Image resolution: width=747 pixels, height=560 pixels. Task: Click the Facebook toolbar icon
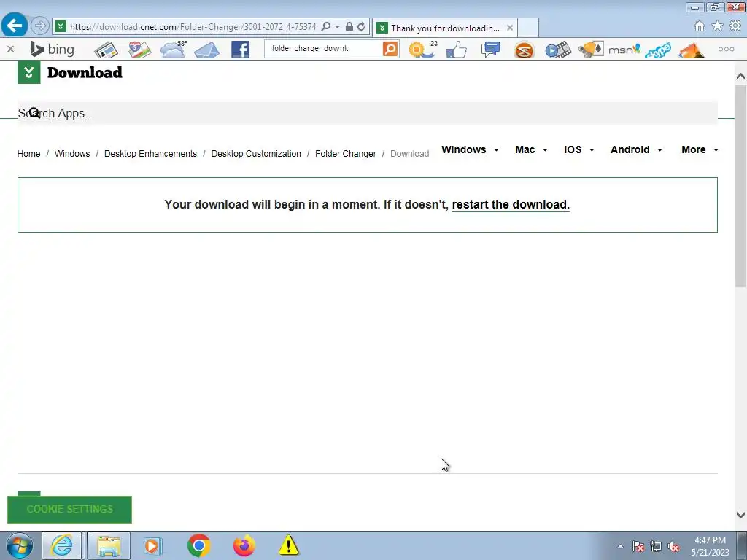240,50
